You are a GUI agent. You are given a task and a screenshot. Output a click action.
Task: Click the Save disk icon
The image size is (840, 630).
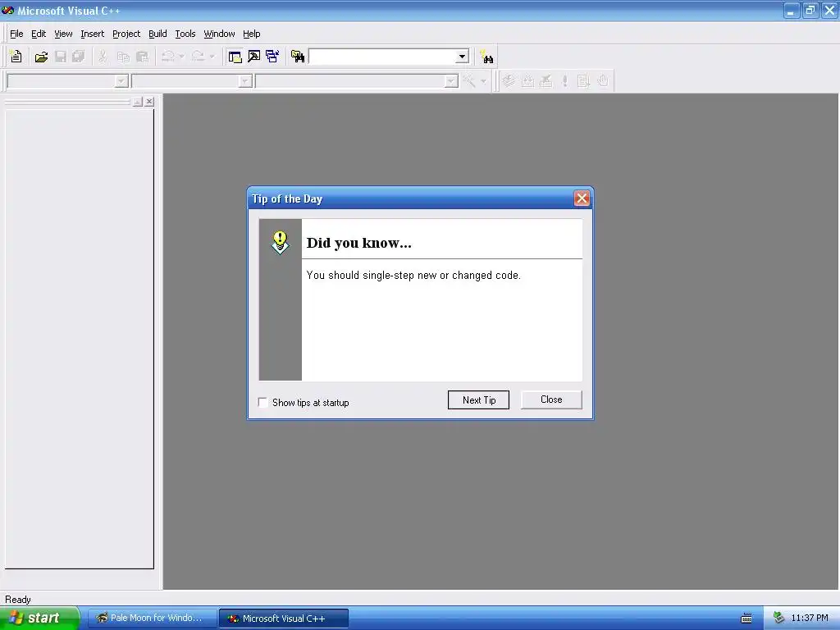(61, 57)
